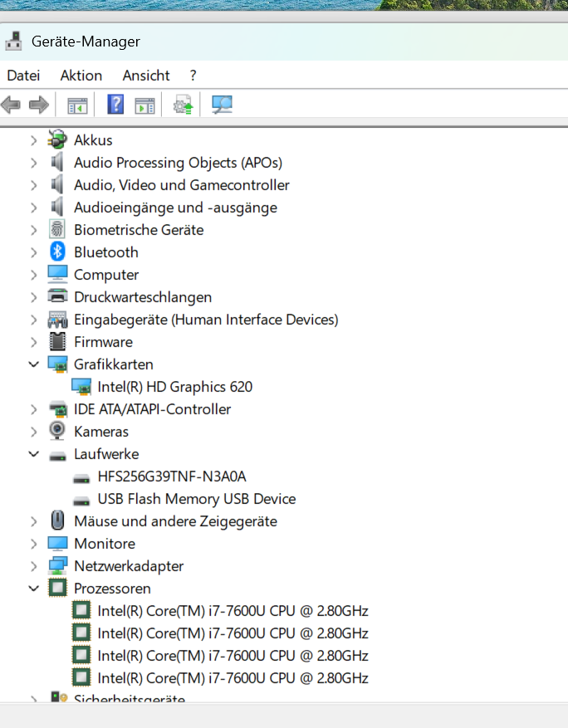Scan for hardware changes toolbar icon

[222, 105]
